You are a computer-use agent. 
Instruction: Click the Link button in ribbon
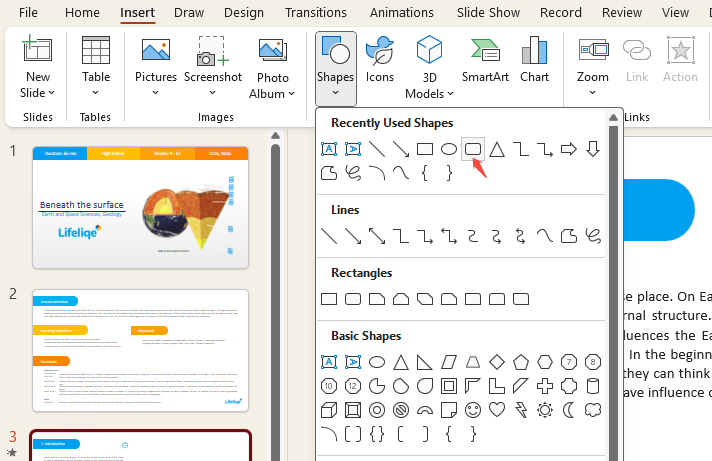(637, 59)
